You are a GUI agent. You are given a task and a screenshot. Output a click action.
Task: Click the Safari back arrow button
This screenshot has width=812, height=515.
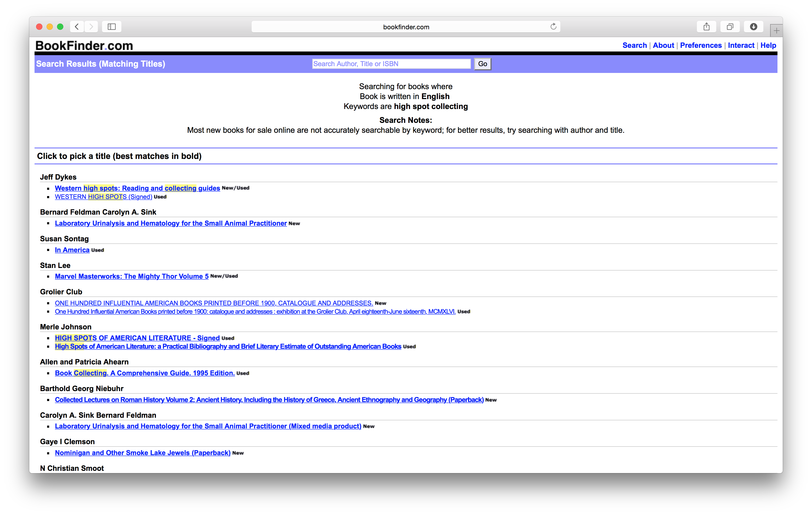(77, 27)
